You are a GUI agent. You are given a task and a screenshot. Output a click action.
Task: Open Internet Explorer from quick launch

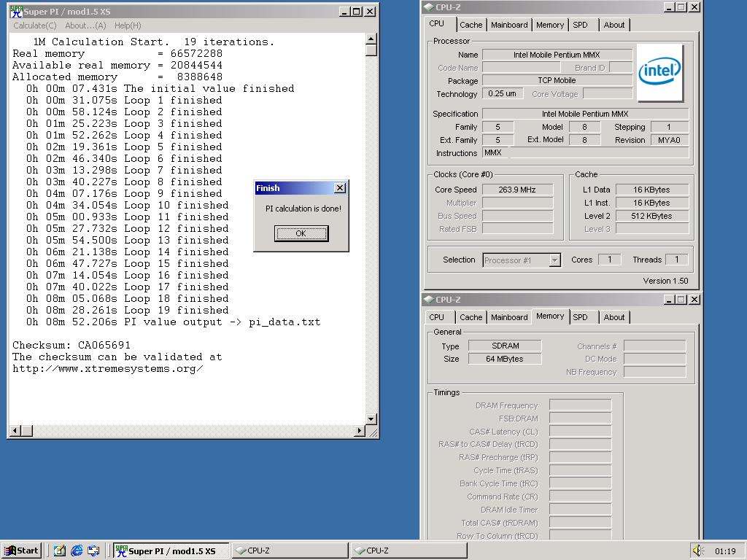[76, 551]
